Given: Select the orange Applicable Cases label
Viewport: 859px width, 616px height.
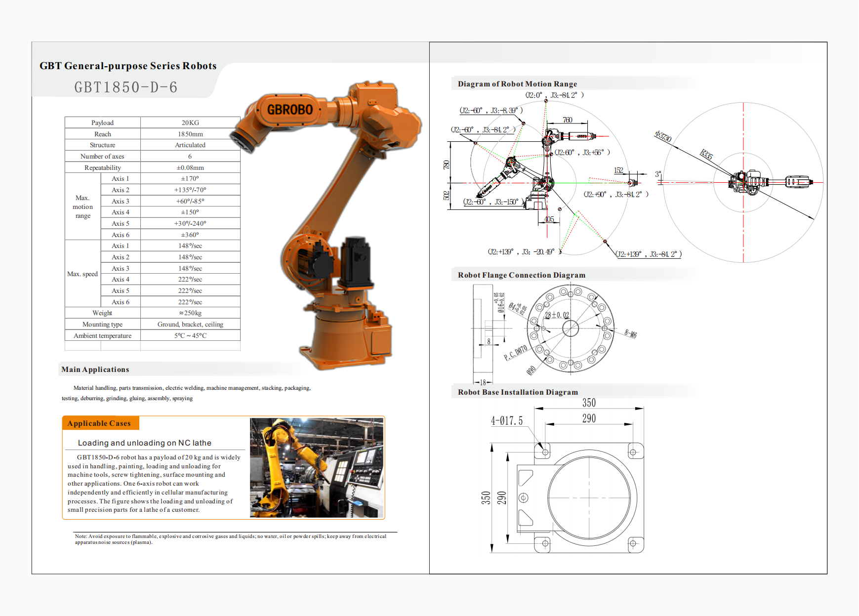Looking at the screenshot, I should tap(100, 423).
